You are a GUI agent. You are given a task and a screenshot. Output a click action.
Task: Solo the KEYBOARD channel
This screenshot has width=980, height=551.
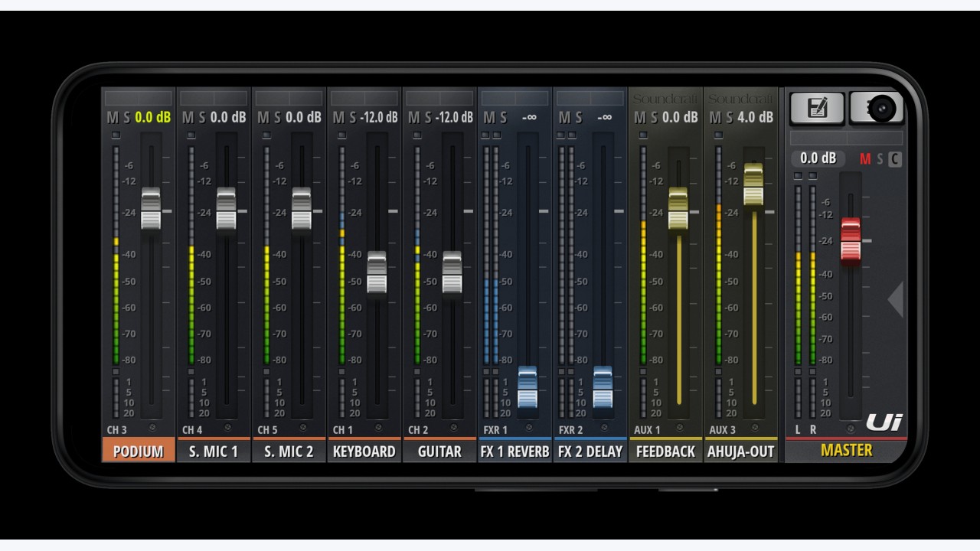[x=352, y=118]
